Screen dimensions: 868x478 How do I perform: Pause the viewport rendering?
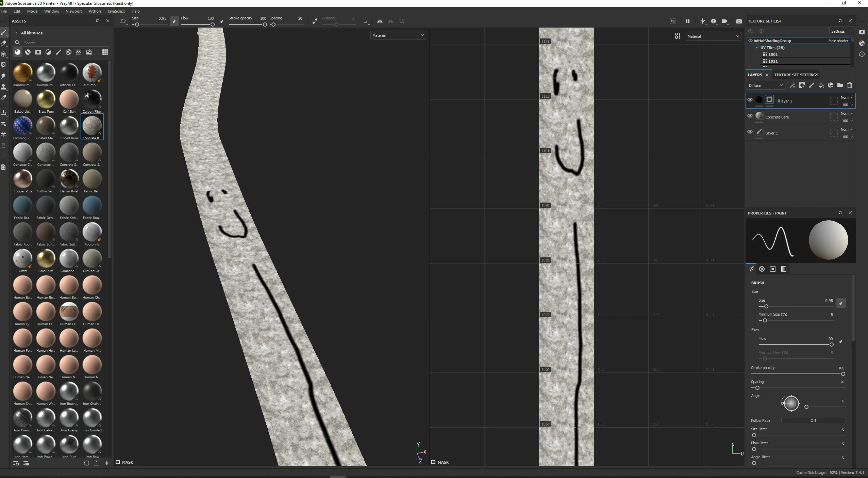pyautogui.click(x=687, y=21)
